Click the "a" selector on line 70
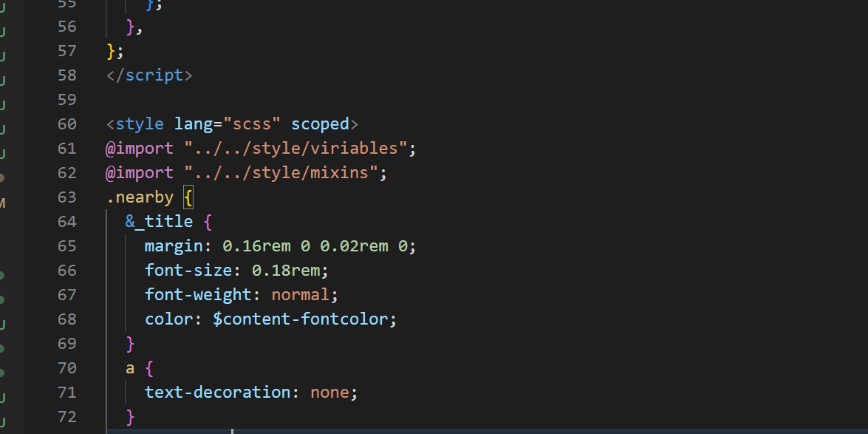 pos(130,367)
